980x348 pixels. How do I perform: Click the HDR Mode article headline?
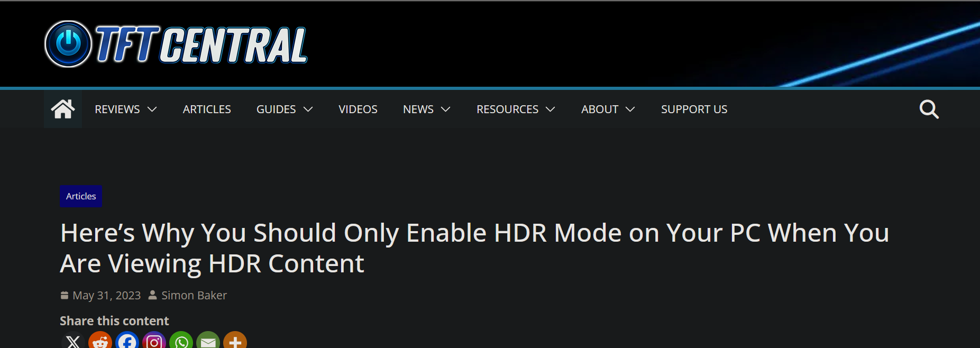[474, 248]
